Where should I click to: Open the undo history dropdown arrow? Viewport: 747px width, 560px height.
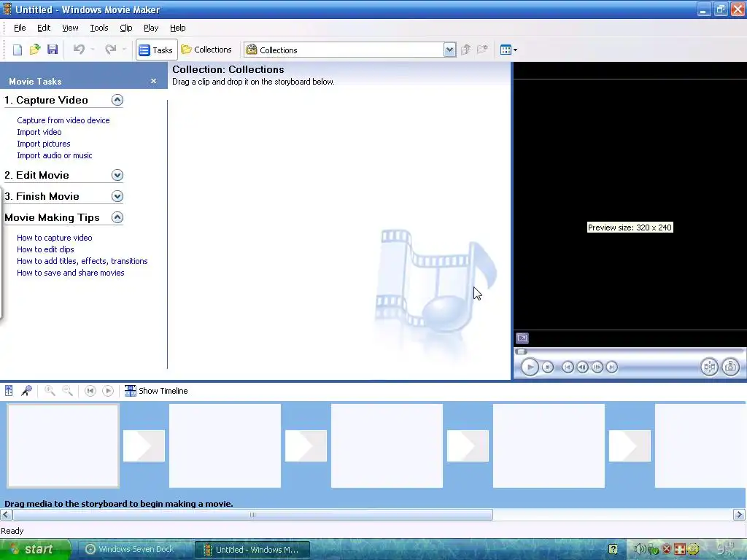pos(93,50)
